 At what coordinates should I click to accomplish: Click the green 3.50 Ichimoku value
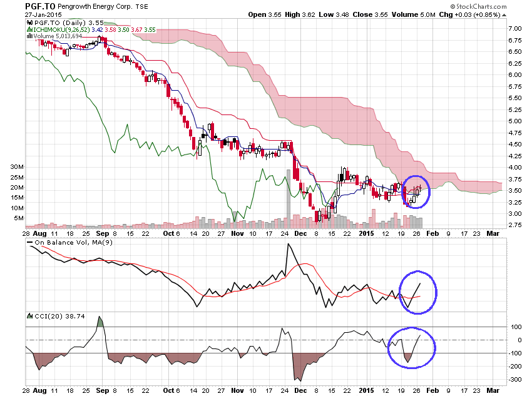click(x=123, y=30)
